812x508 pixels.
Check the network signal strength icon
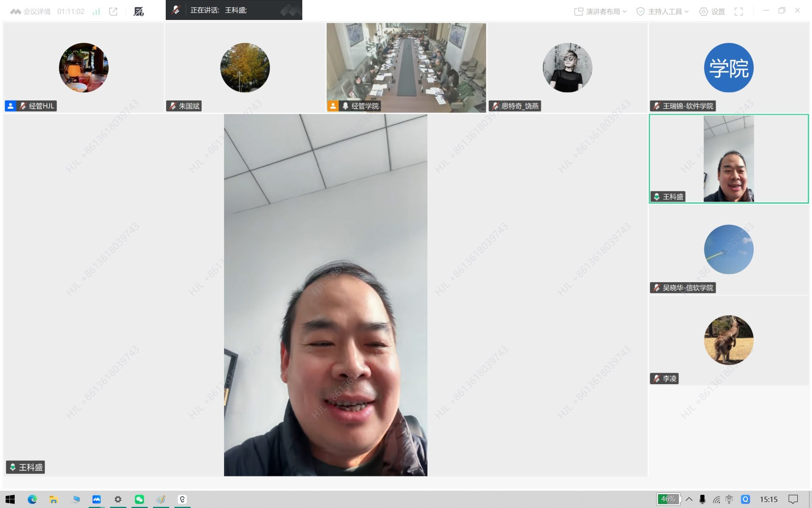click(96, 12)
